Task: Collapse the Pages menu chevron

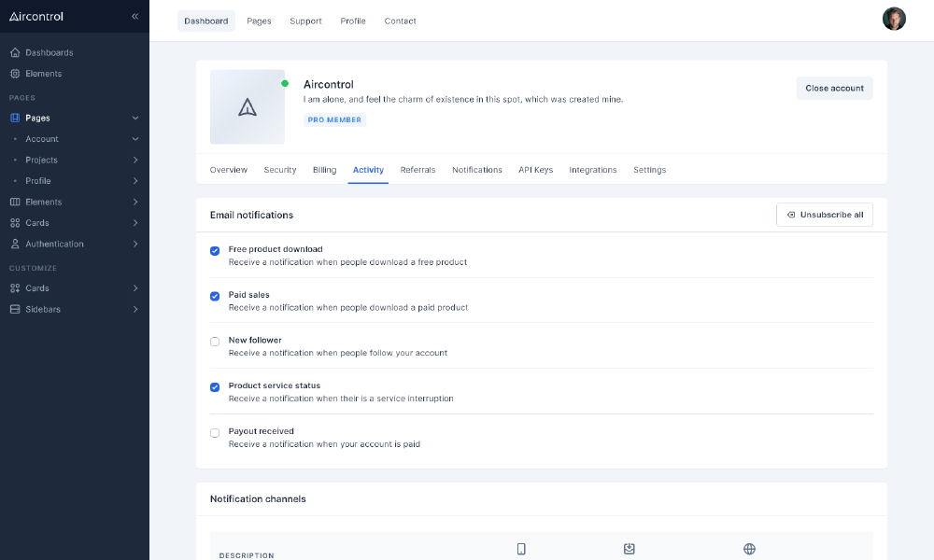Action: [x=135, y=118]
